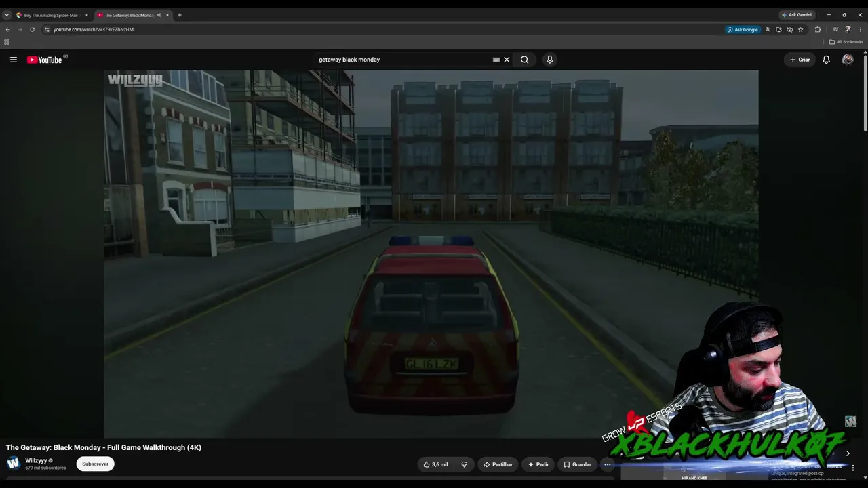Open the All Bookmarks folder
This screenshot has width=868, height=488.
tap(846, 42)
